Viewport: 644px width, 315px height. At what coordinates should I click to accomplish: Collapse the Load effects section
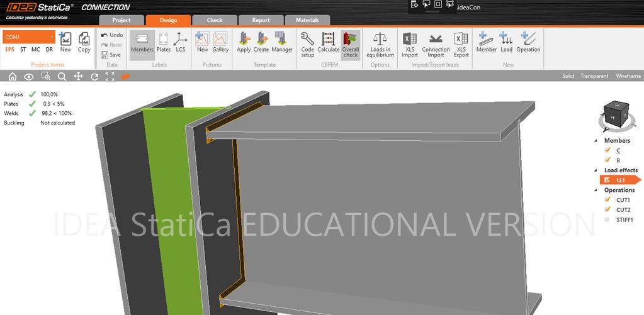click(596, 170)
